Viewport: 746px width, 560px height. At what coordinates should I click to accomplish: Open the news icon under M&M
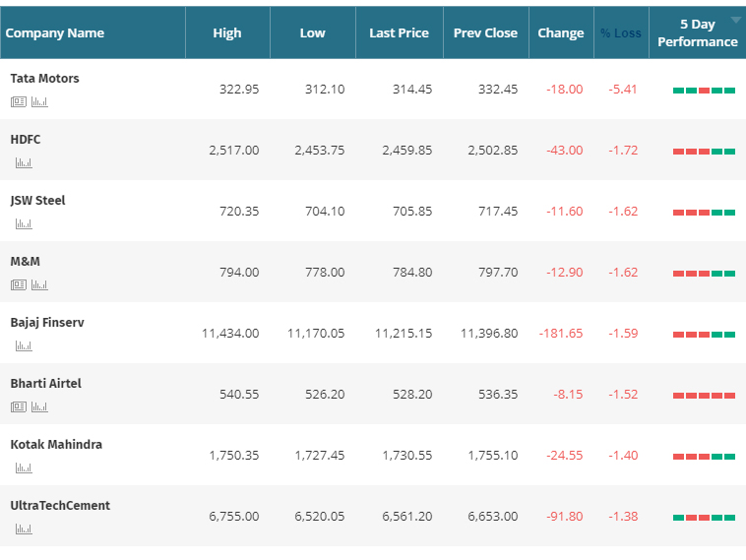pyautogui.click(x=19, y=284)
